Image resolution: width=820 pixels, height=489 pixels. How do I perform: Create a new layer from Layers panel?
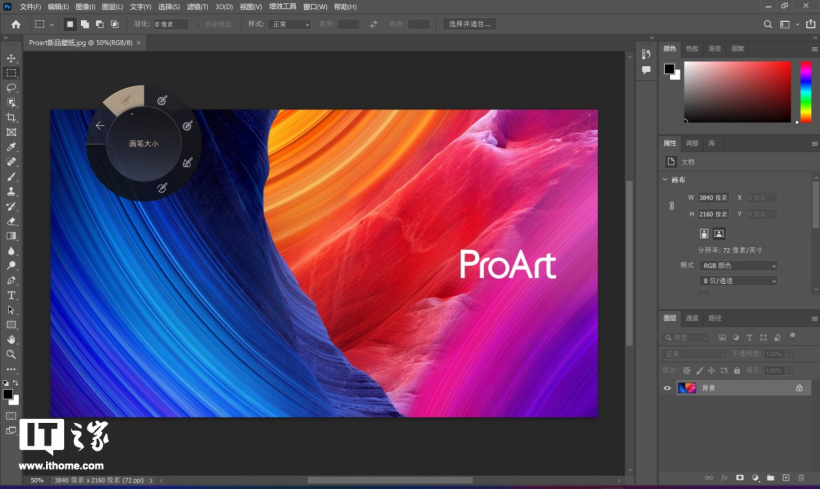[787, 478]
